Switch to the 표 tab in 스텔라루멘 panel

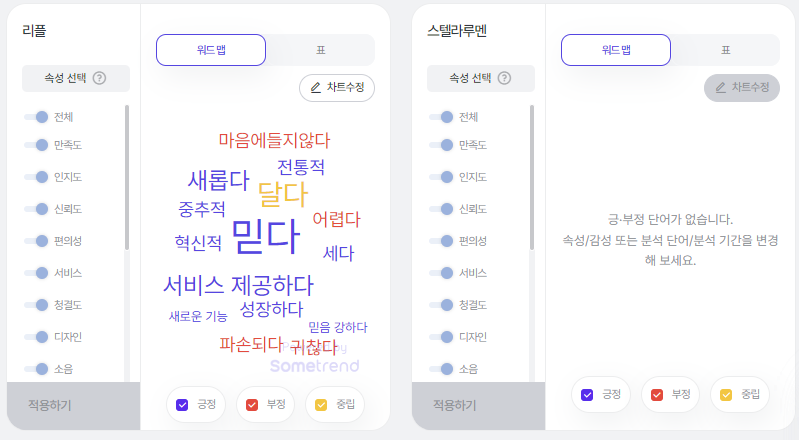[x=726, y=50]
